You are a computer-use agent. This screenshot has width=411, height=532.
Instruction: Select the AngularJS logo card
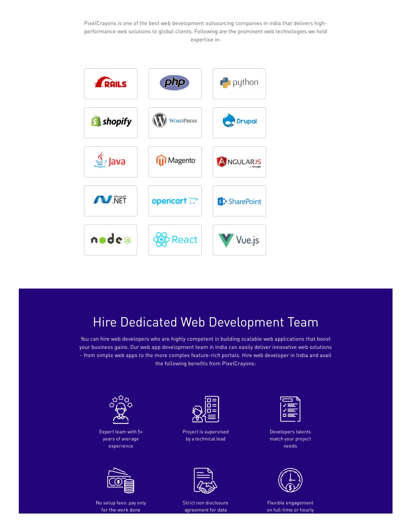coord(239,162)
